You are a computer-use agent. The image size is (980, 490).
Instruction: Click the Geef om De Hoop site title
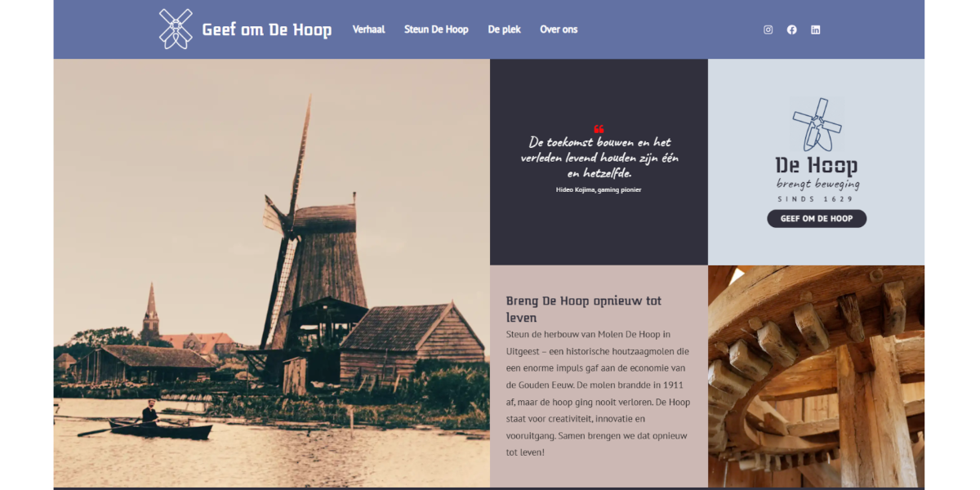267,30
